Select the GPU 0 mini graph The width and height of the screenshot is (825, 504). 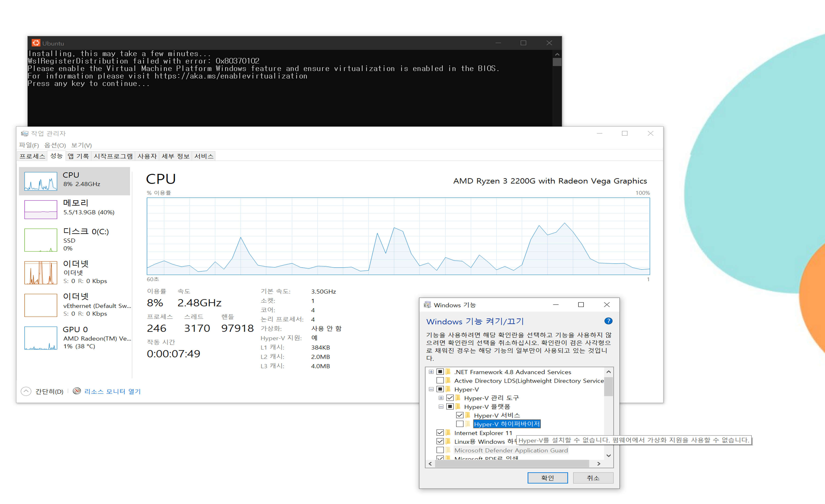(x=41, y=338)
